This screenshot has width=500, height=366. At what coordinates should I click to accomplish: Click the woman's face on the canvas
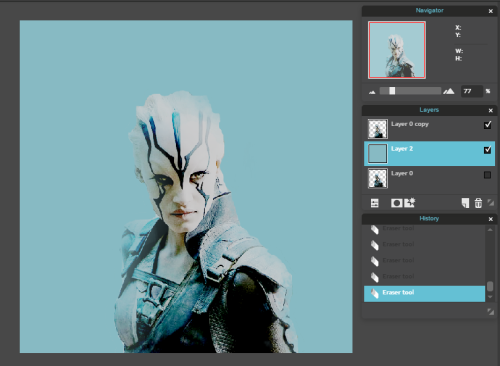click(182, 187)
